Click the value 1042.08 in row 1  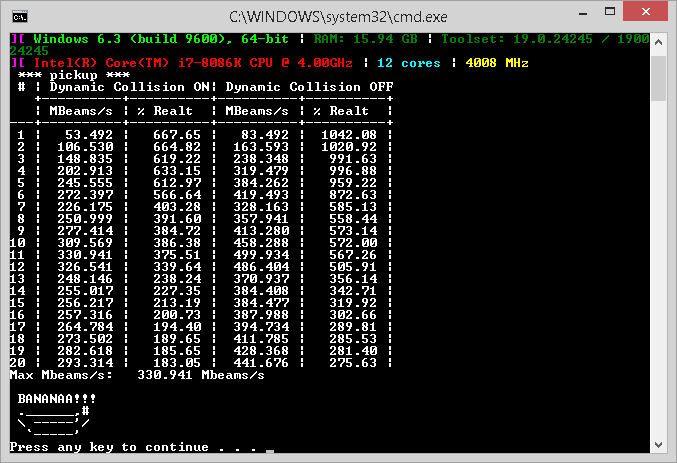click(349, 135)
